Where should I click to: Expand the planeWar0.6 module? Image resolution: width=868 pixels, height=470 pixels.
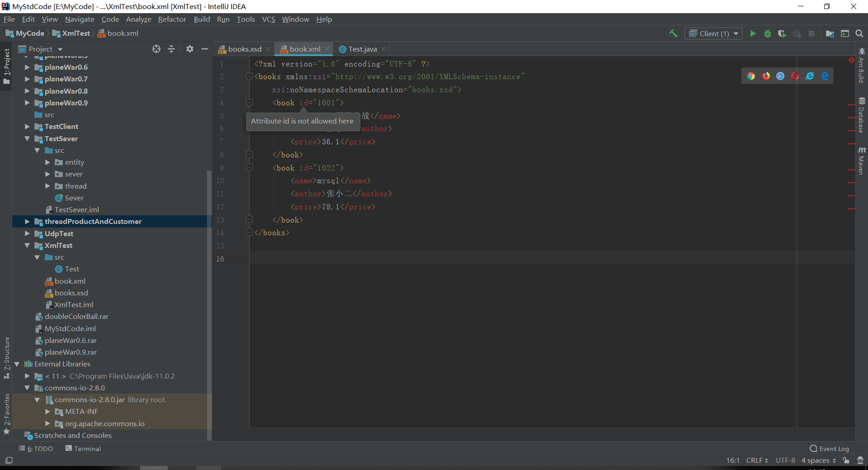(27, 67)
